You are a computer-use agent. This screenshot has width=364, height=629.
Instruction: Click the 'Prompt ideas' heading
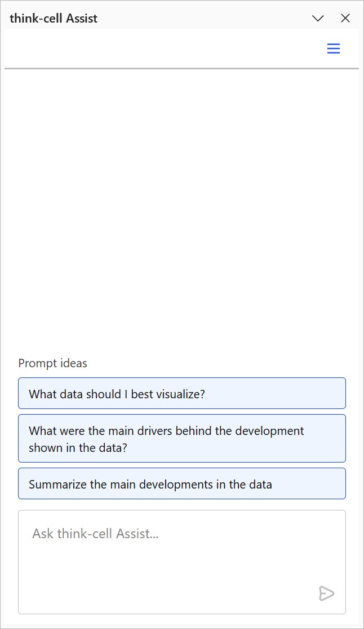tap(52, 363)
